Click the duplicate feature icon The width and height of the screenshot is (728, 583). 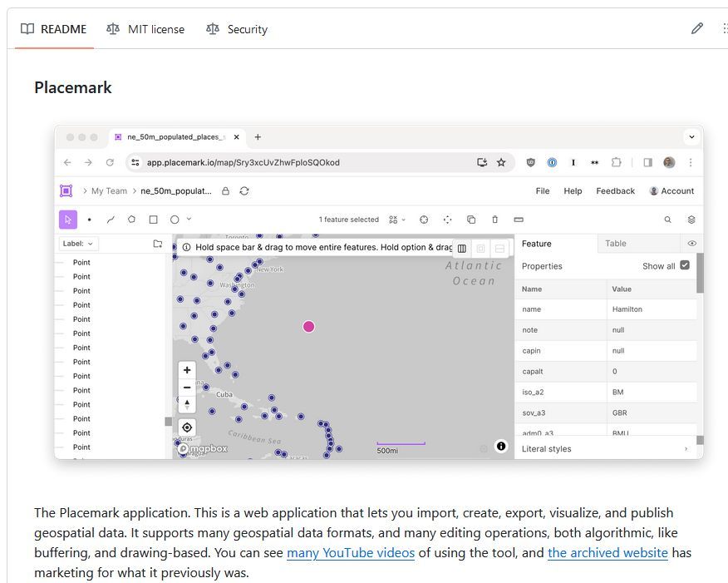pos(470,220)
